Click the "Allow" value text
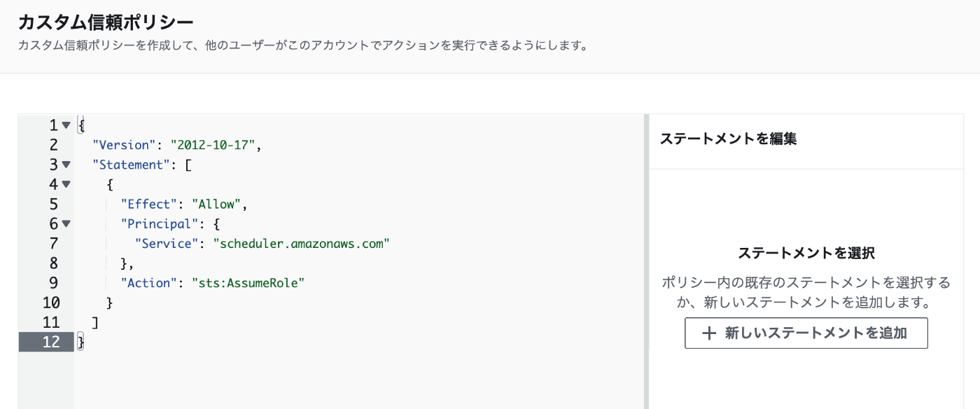980x409 pixels. [217, 204]
